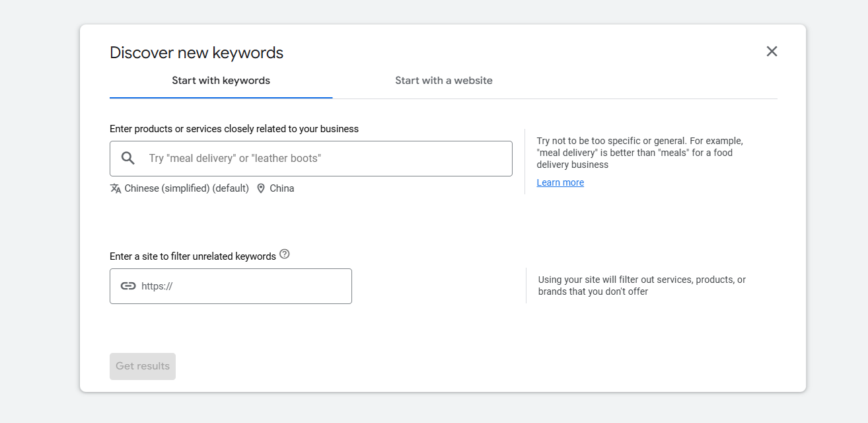Click the Discover new keywords heading
The width and height of the screenshot is (868, 423).
pos(196,53)
